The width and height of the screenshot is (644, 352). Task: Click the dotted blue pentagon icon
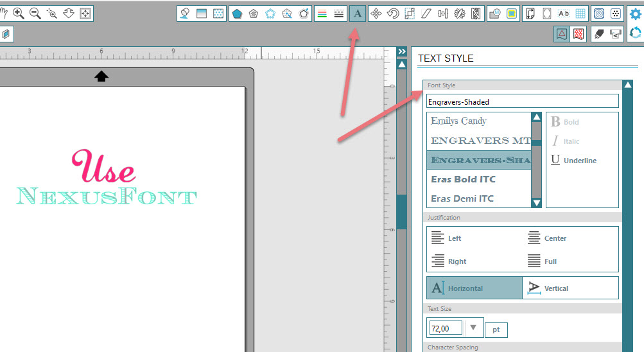270,13
